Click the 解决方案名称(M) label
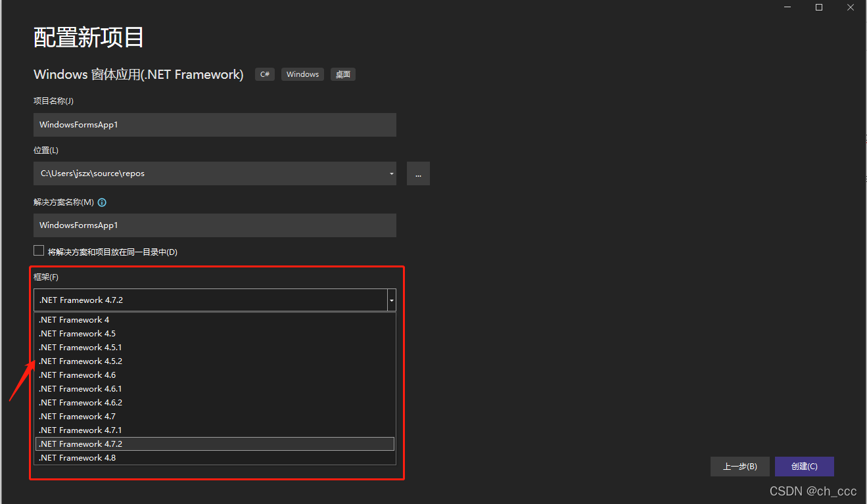867x504 pixels. (64, 202)
